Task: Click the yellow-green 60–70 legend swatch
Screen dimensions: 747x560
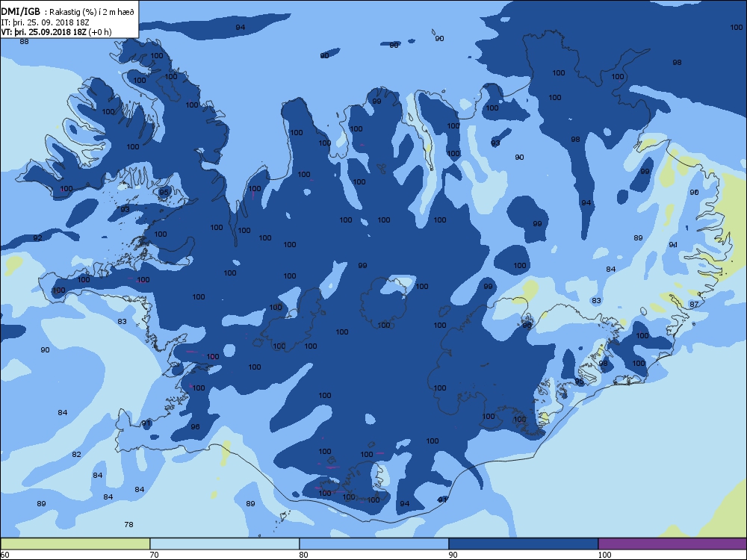Action: [x=75, y=544]
